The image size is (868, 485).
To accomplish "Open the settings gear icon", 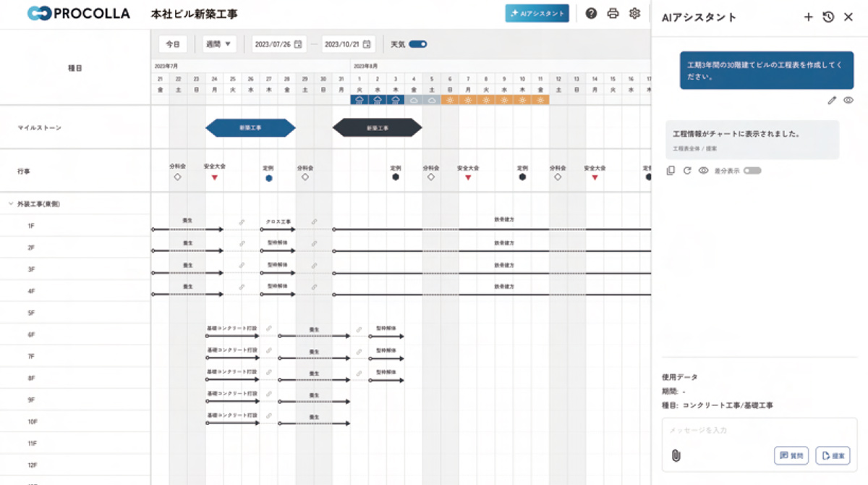I will coord(634,13).
